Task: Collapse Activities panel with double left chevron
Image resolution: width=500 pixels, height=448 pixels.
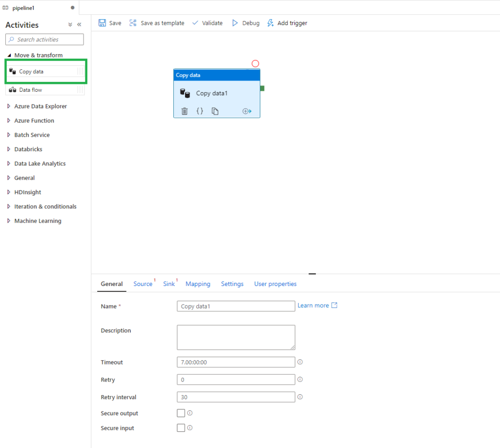Action: (x=79, y=24)
